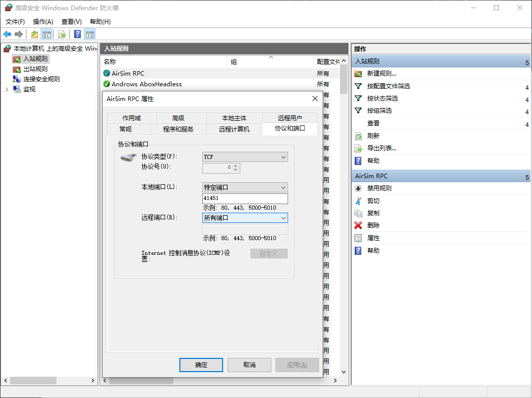Expand the 按配置文件筛选 submenu arrow

(x=527, y=87)
